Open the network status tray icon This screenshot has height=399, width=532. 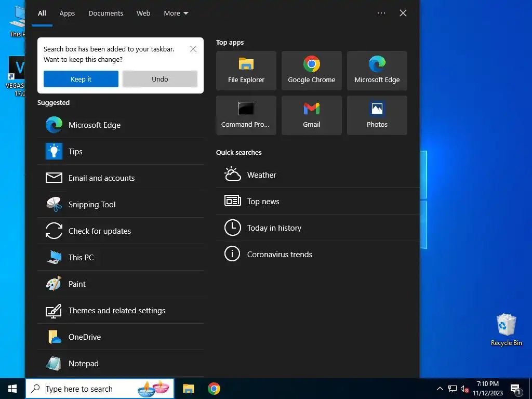[453, 389]
